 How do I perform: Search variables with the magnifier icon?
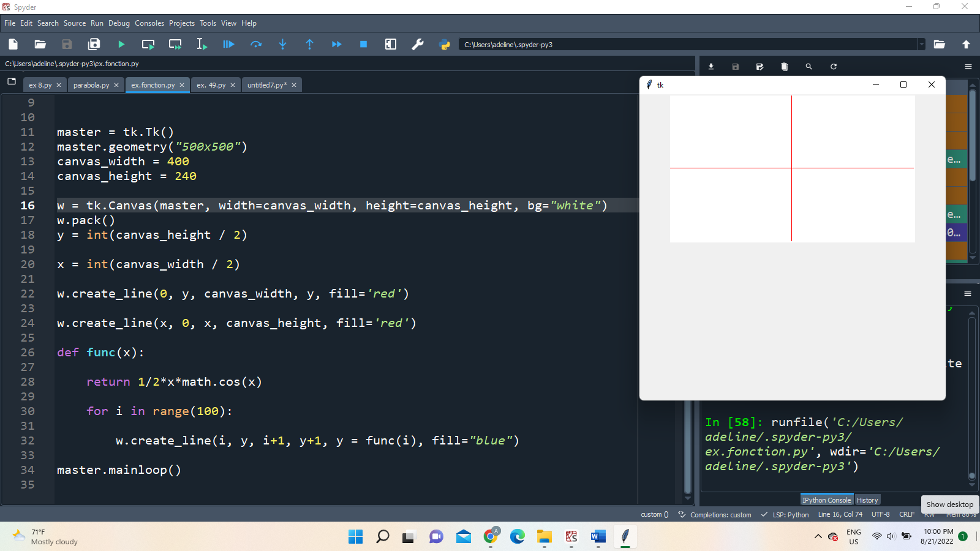(x=809, y=66)
